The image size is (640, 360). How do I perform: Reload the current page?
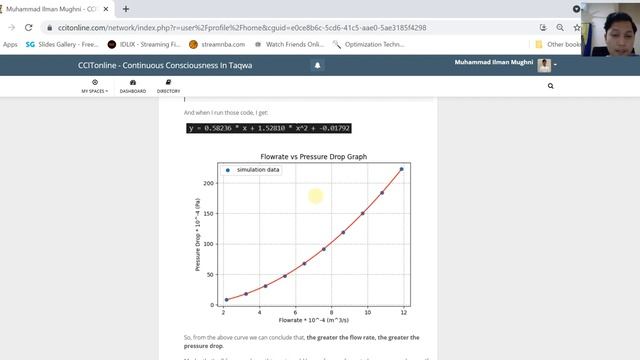click(29, 28)
